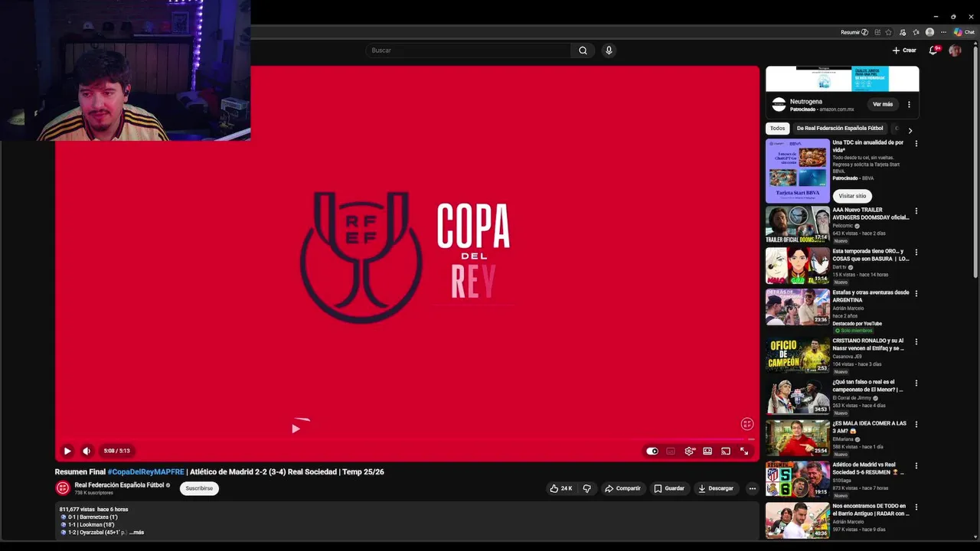
Task: Click the browser media control icon
Action: (903, 32)
